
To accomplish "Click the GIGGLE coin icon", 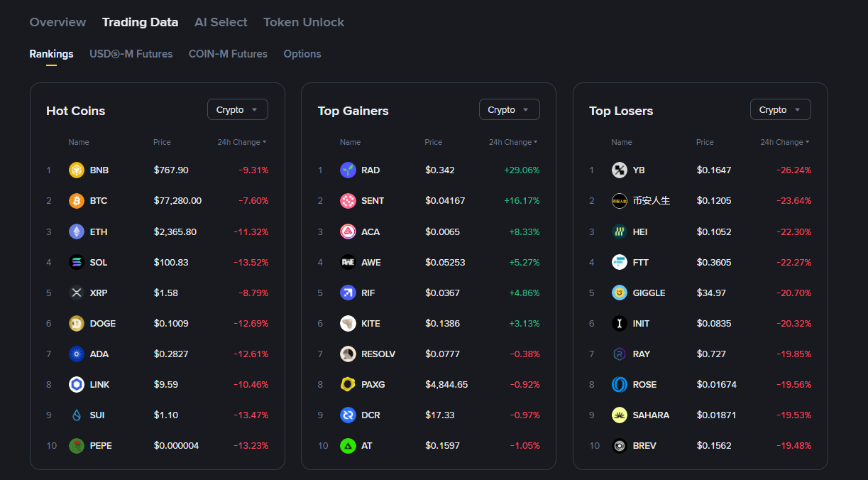I will point(620,293).
